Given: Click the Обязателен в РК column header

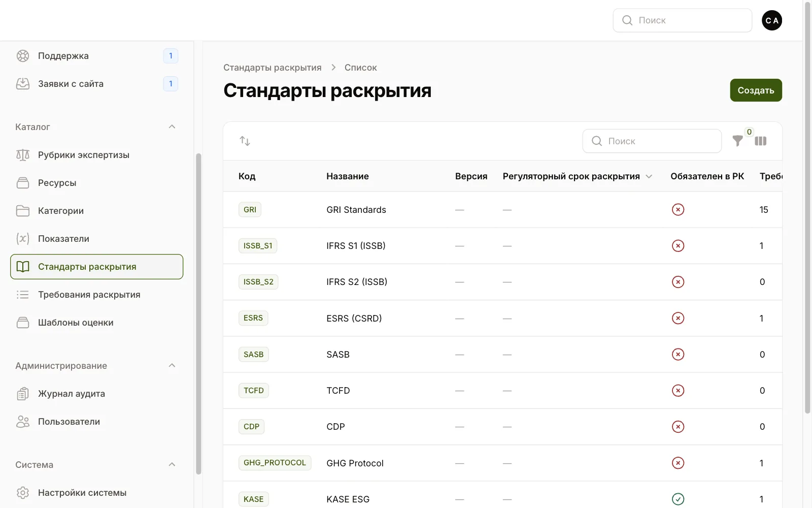Looking at the screenshot, I should (x=707, y=176).
